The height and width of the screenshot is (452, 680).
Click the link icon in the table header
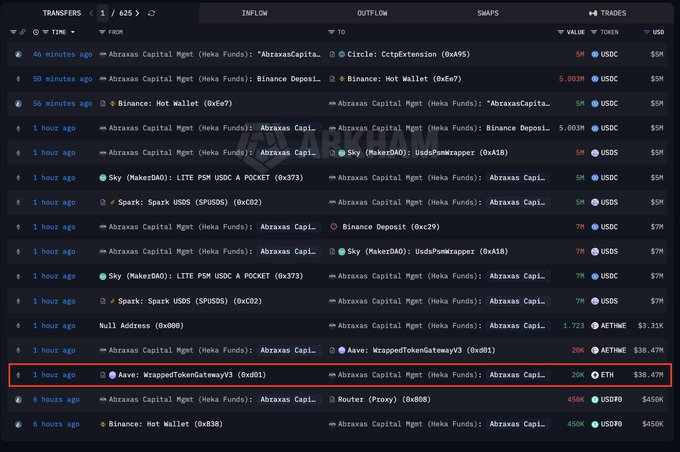tap(23, 32)
